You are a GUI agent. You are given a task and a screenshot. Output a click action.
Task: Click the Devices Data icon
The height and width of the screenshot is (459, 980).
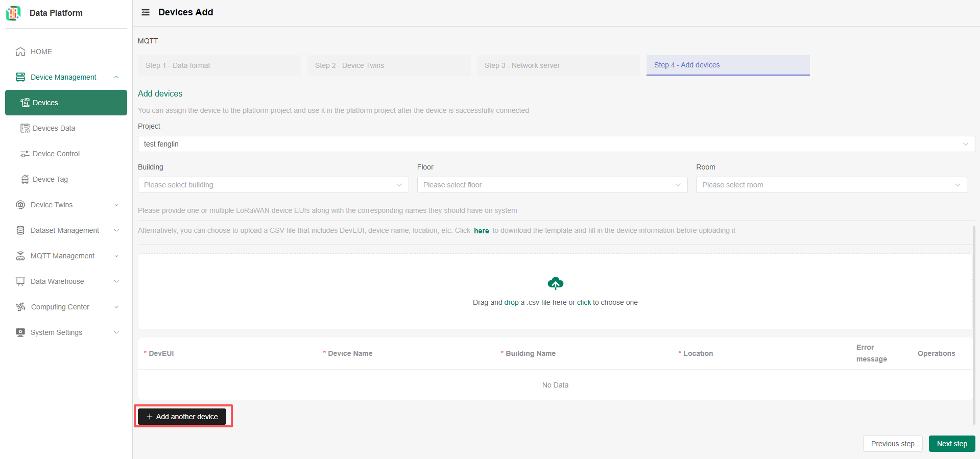point(25,128)
